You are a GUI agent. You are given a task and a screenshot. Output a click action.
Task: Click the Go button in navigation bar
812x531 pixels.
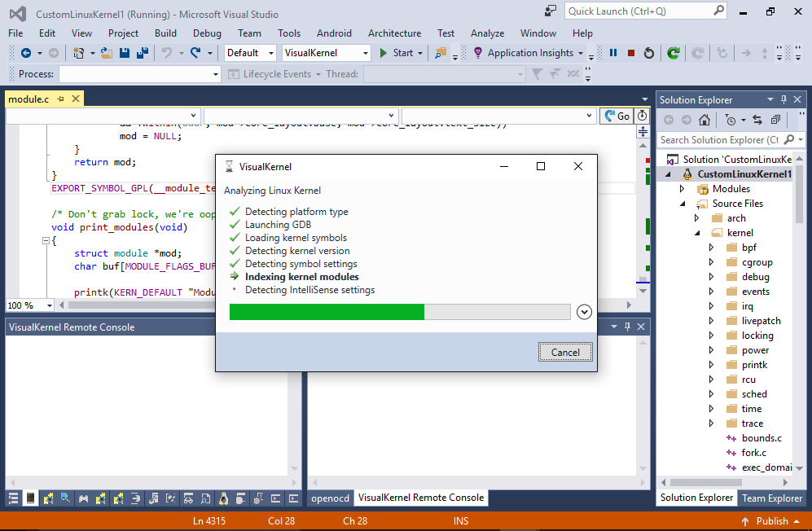point(617,116)
